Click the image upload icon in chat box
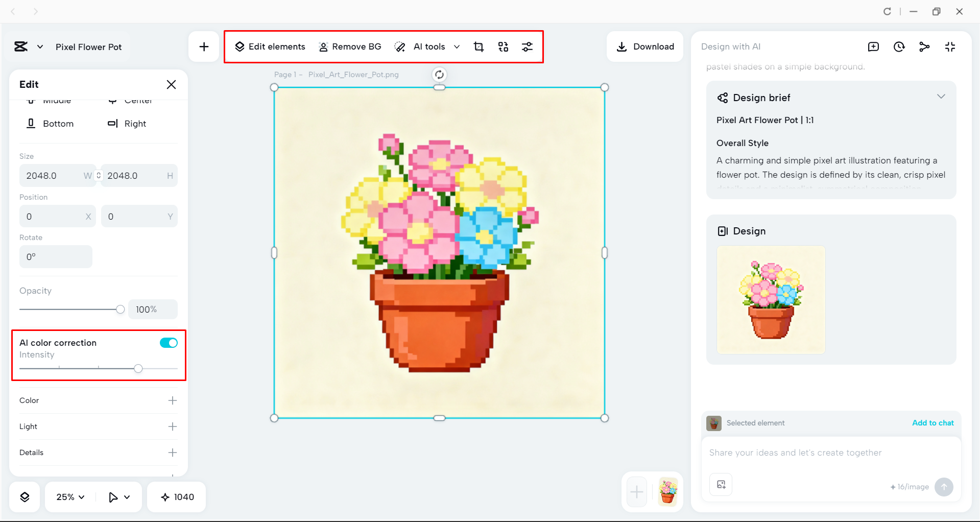This screenshot has height=522, width=980. pos(721,484)
